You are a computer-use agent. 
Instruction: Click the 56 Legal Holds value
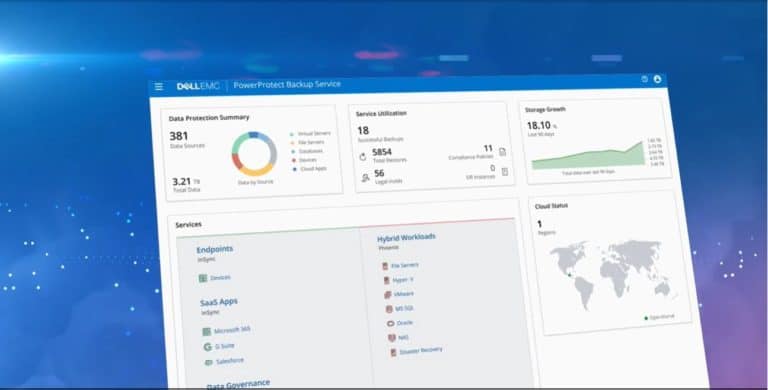379,173
